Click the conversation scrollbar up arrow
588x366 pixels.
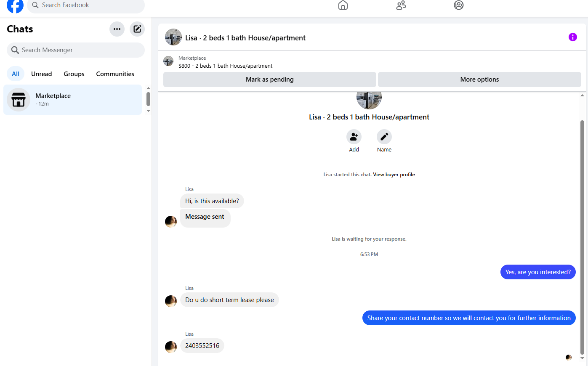pyautogui.click(x=582, y=95)
